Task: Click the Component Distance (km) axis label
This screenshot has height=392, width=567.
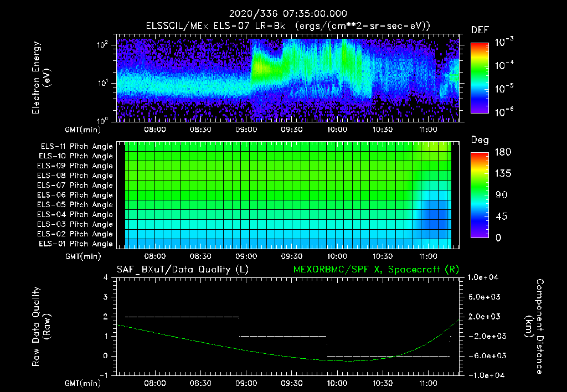Action: point(534,327)
